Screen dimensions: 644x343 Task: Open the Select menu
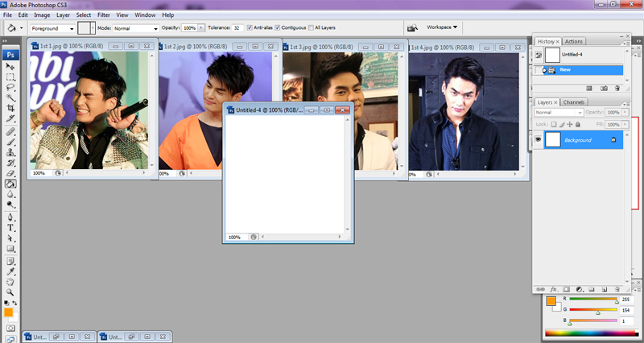(x=84, y=14)
